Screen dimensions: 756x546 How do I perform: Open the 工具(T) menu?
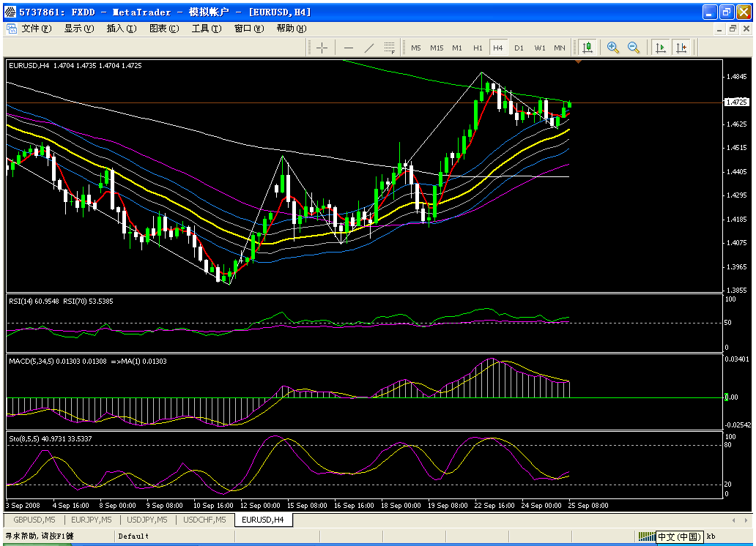[206, 29]
